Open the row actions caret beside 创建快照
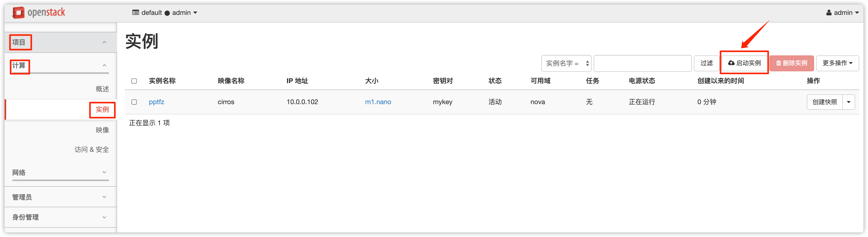The height and width of the screenshot is (237, 868). pos(849,102)
